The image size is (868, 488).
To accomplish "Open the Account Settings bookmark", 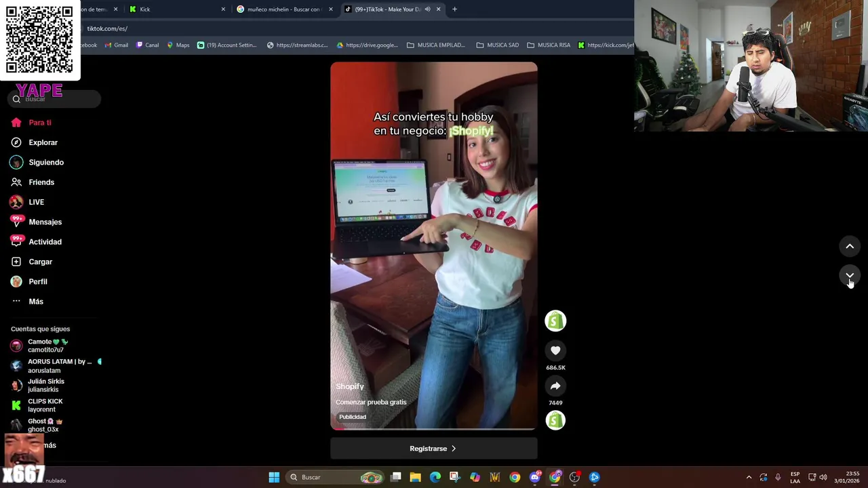I will [x=227, y=45].
